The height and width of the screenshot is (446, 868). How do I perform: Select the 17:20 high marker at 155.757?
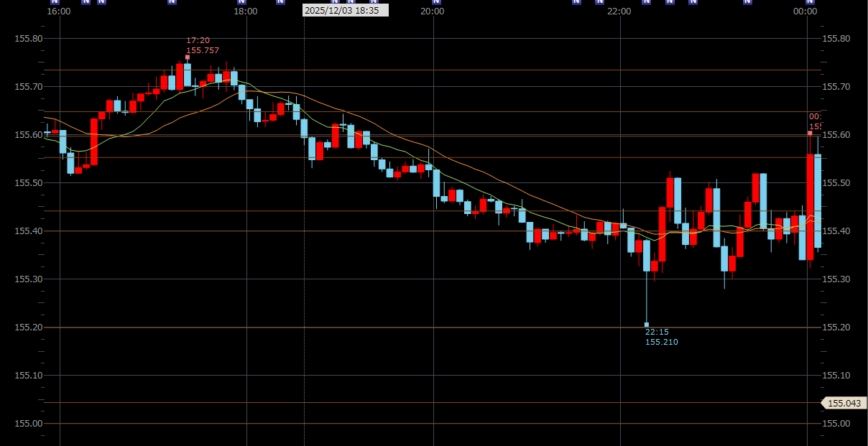(188, 57)
